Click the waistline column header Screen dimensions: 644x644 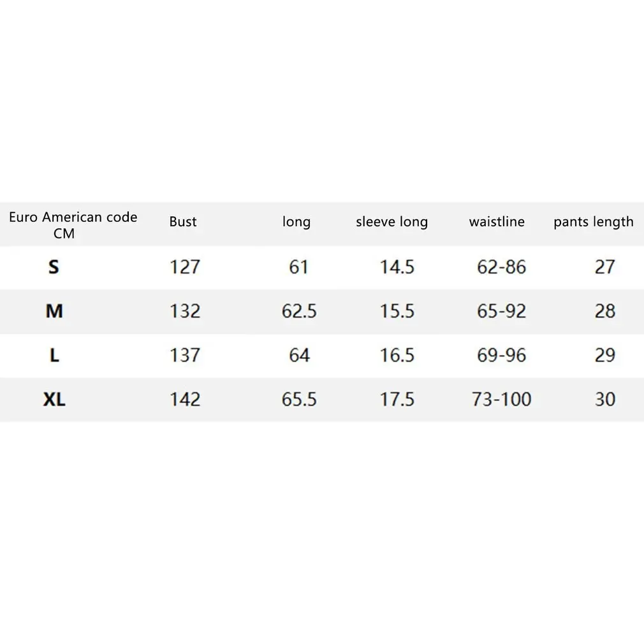pos(497,222)
